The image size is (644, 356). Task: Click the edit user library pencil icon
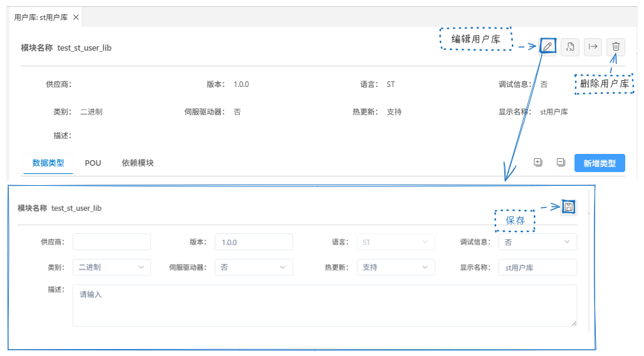click(x=548, y=47)
